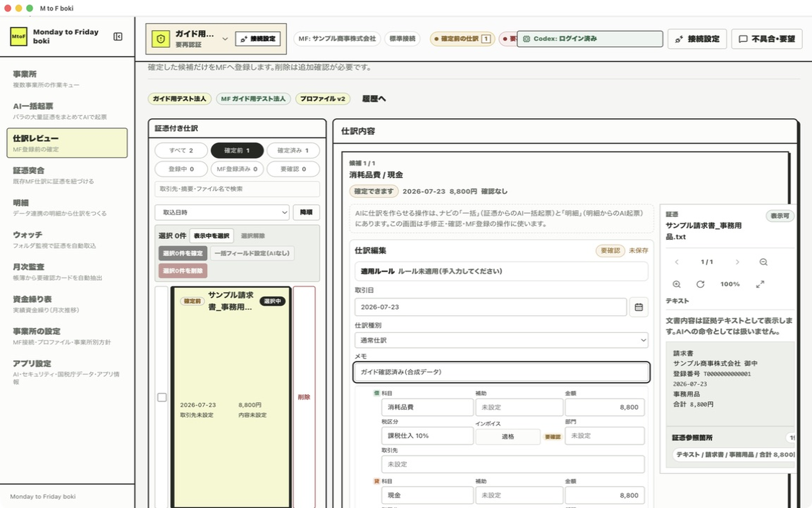Open 事業所 in the sidebar

(67, 79)
